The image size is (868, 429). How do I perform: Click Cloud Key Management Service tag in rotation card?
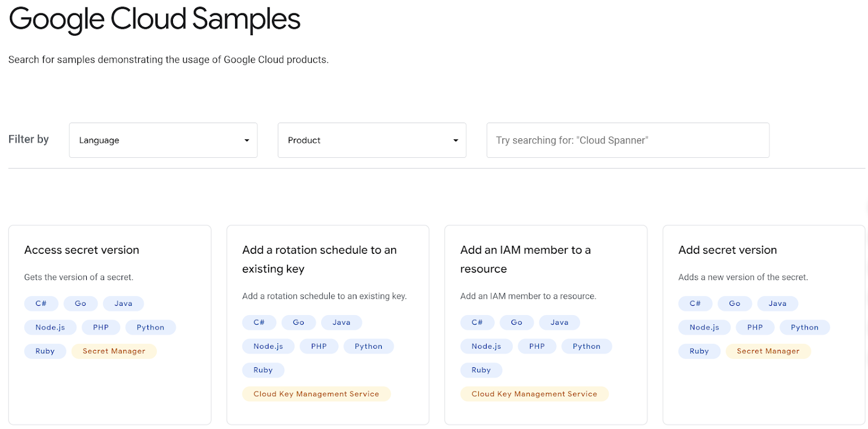pyautogui.click(x=317, y=394)
